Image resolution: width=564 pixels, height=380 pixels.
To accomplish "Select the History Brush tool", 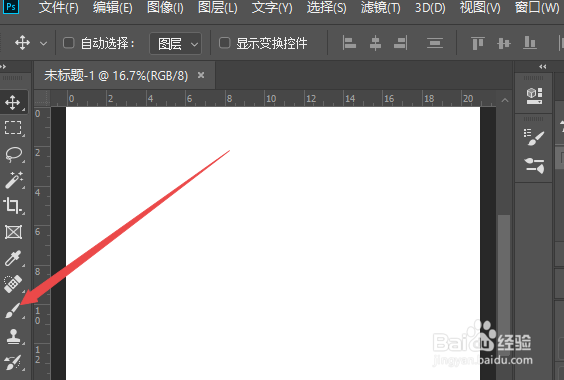I will 13,363.
